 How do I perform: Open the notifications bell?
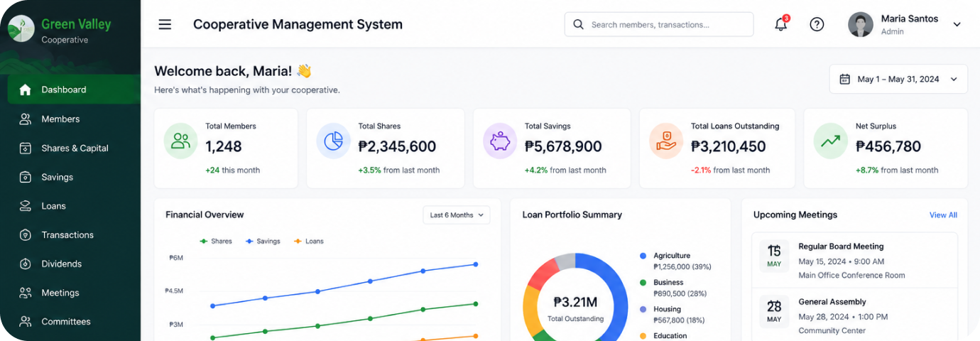[781, 24]
